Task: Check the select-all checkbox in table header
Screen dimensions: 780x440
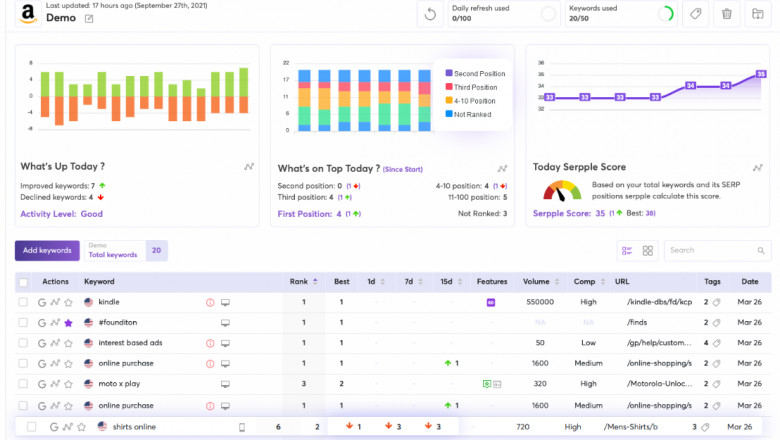Action: [23, 282]
